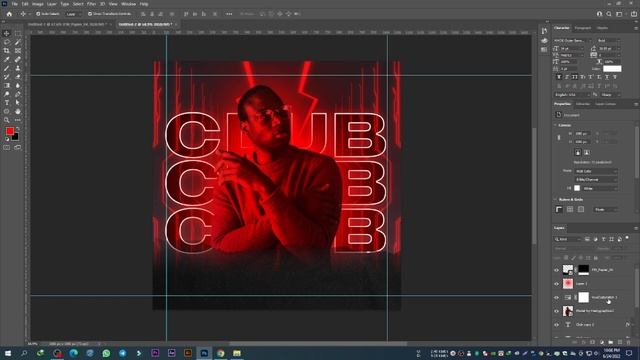
Task: Select the Brush tool
Action: point(7,68)
